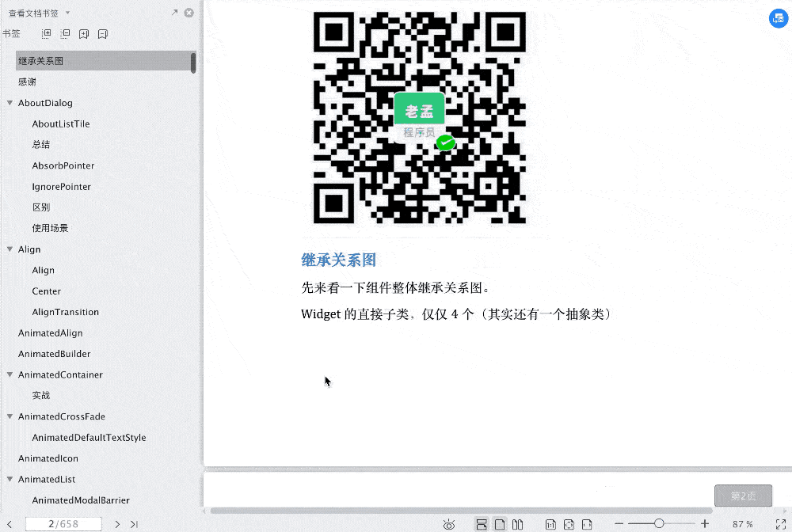792x532 pixels.
Task: Click the 继承关系图 heading in the document
Action: pyautogui.click(x=338, y=260)
